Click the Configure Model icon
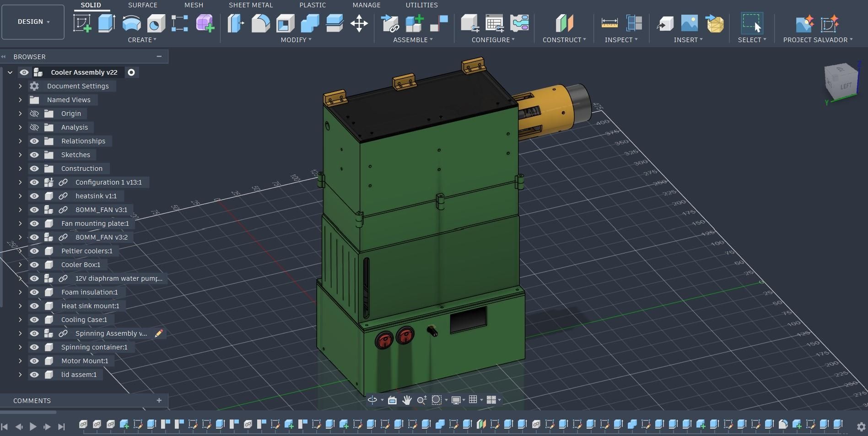 470,23
